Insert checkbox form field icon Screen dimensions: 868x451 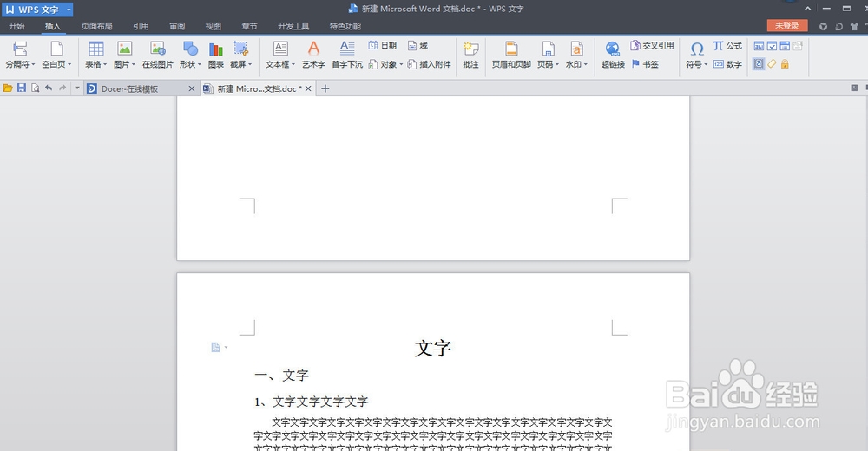point(772,46)
